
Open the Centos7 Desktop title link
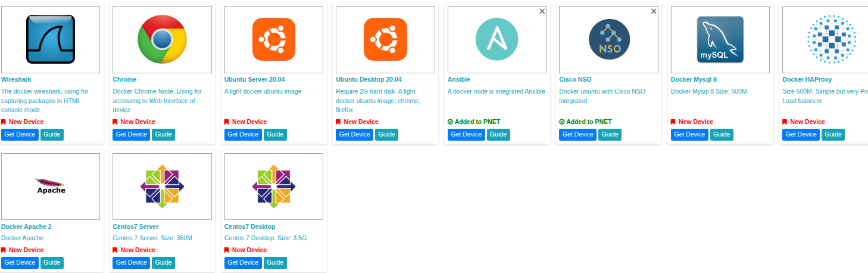click(250, 227)
